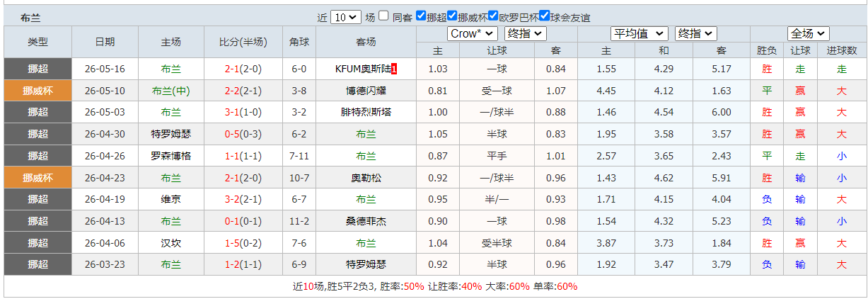The image size is (868, 299).
Task: Open the 奥勒松 team link
Action: click(366, 178)
